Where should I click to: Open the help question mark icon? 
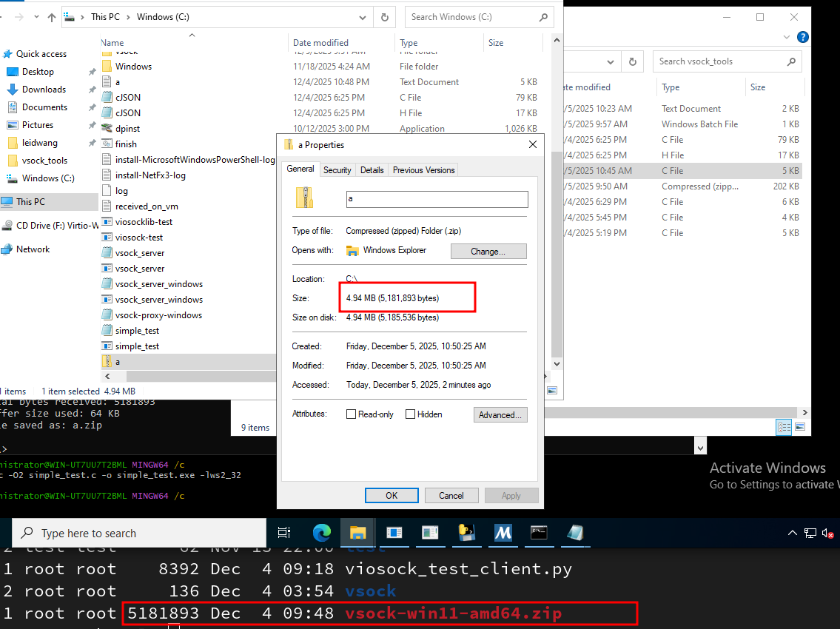click(x=802, y=37)
